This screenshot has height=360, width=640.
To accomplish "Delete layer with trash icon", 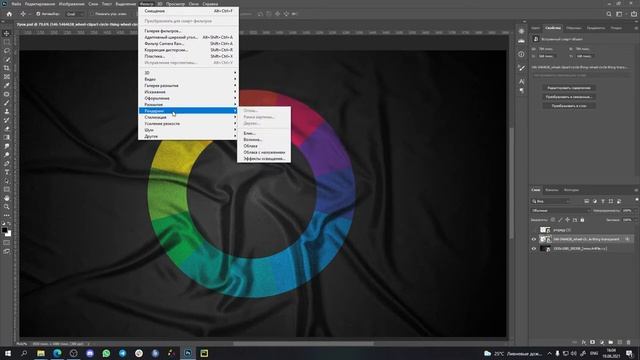I will click(629, 342).
